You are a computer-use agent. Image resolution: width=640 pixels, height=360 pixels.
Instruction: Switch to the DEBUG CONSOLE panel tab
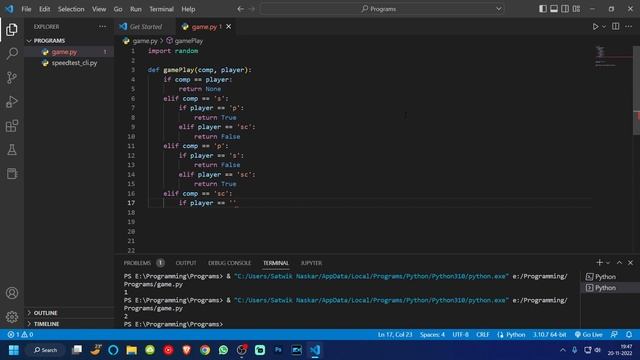(229, 263)
